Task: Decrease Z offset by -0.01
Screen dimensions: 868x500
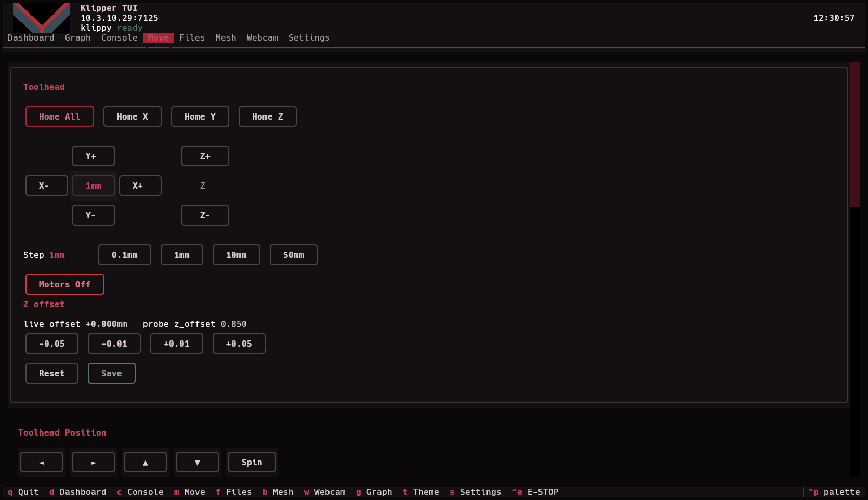Action: tap(114, 344)
